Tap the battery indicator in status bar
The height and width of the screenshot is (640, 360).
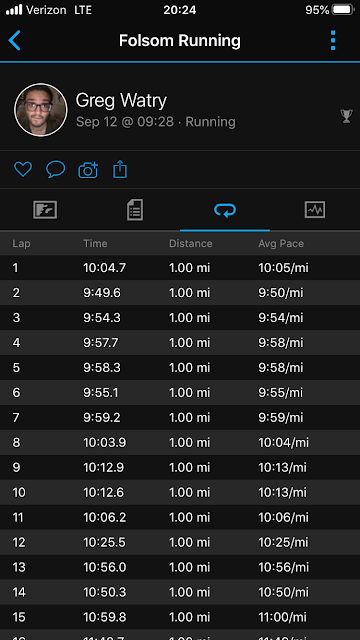tap(344, 10)
